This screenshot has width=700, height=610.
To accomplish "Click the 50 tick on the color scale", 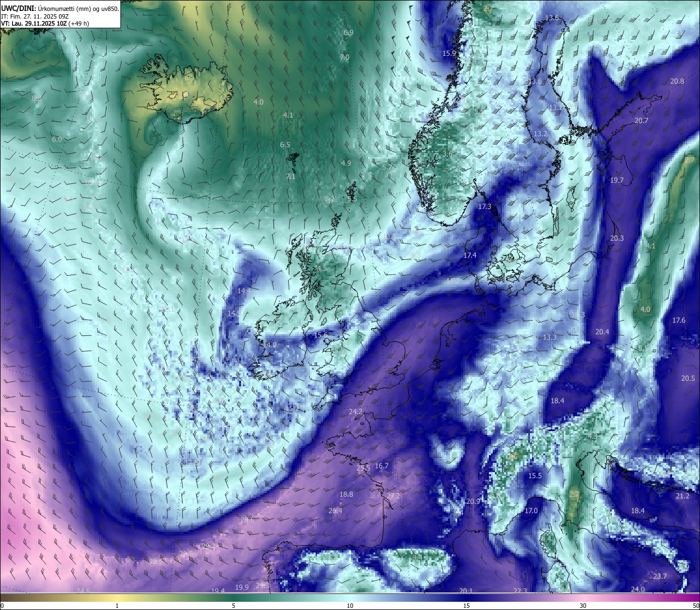I will point(696,606).
